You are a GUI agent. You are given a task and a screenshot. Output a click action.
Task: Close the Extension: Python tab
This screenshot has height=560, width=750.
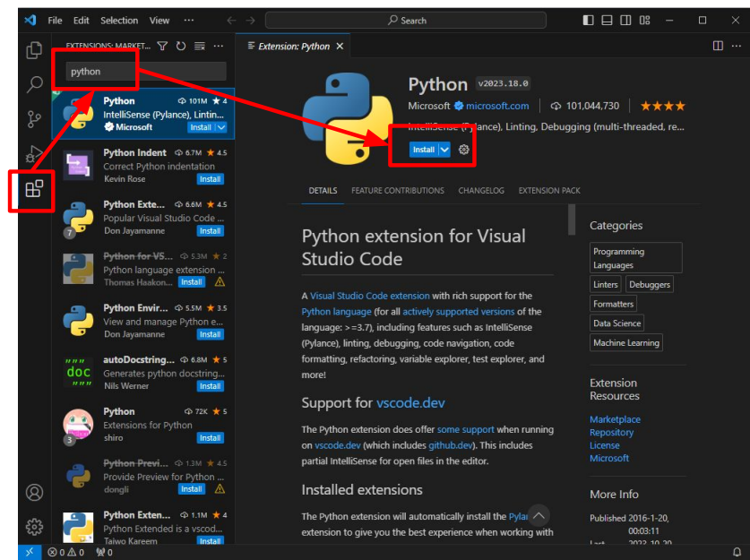(x=340, y=47)
